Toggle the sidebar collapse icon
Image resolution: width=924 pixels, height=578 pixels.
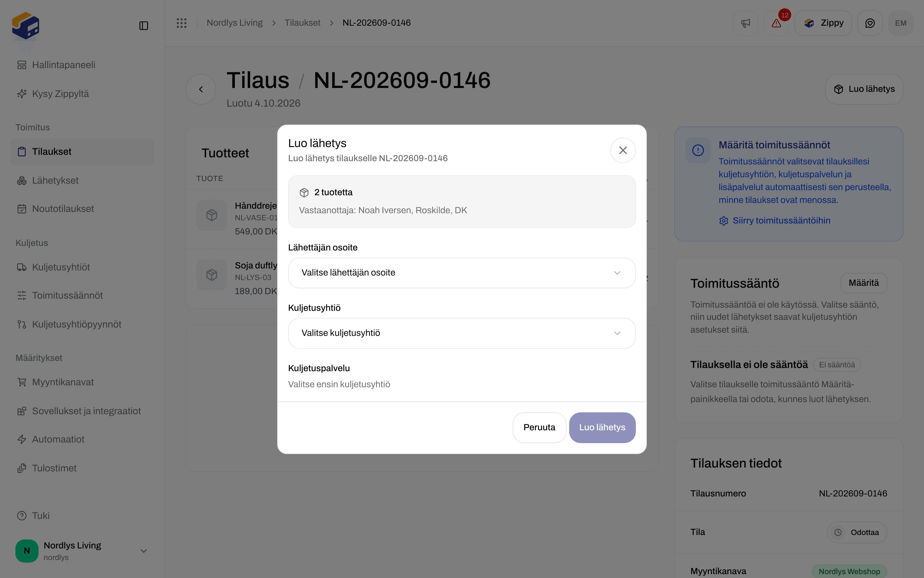click(143, 26)
